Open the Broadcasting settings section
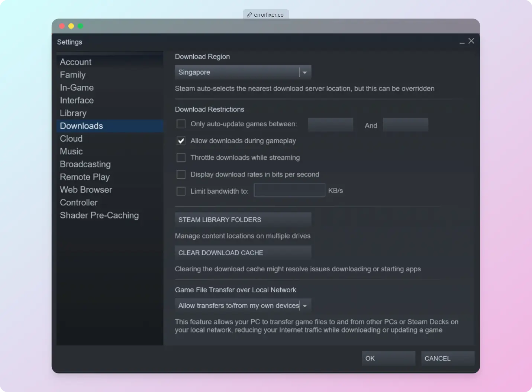The image size is (532, 392). point(85,164)
